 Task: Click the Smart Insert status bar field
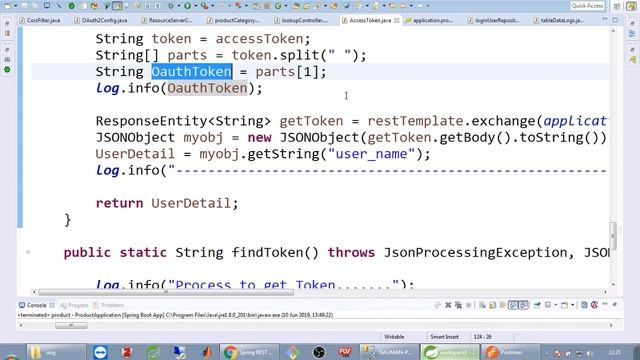tap(444, 337)
